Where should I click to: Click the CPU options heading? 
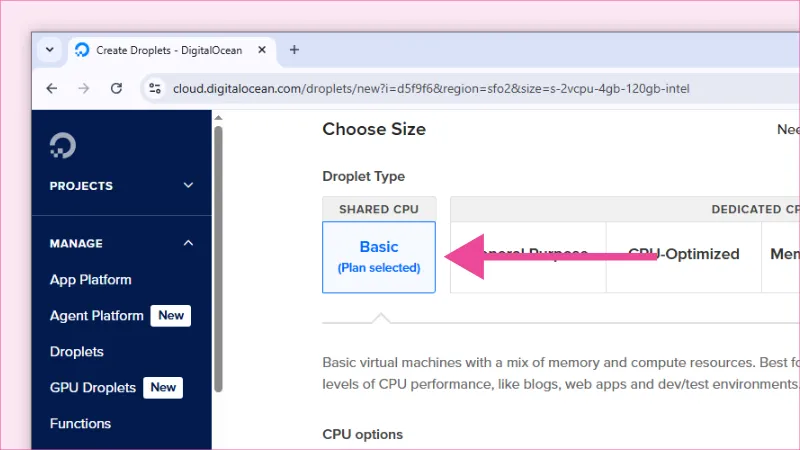[362, 434]
